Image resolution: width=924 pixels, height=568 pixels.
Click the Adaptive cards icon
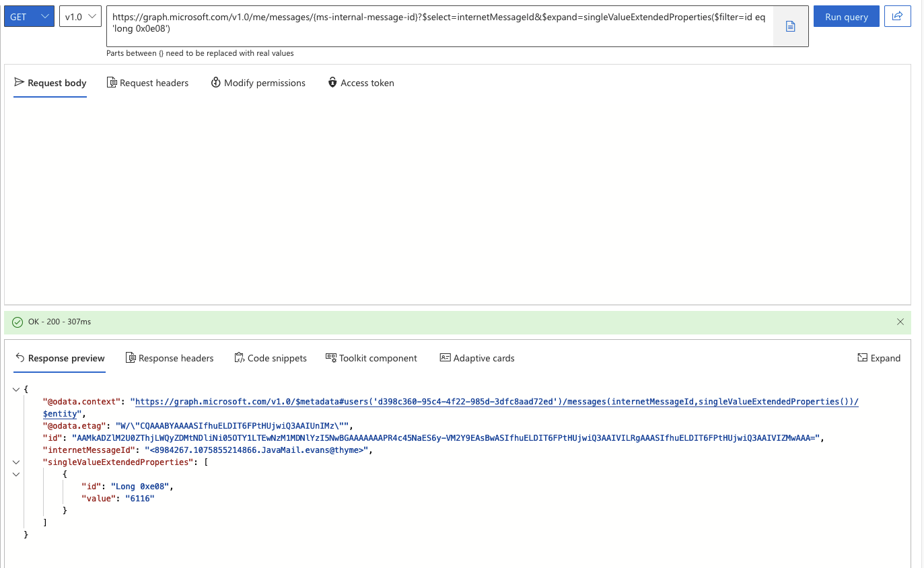[445, 357]
